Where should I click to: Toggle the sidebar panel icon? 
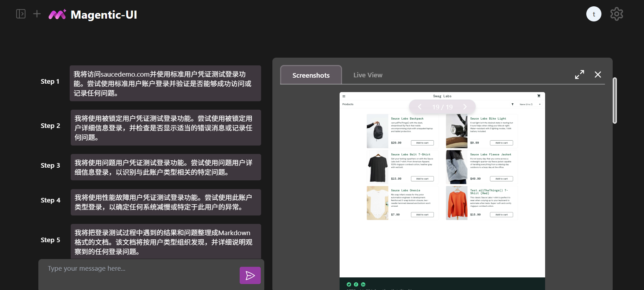21,14
